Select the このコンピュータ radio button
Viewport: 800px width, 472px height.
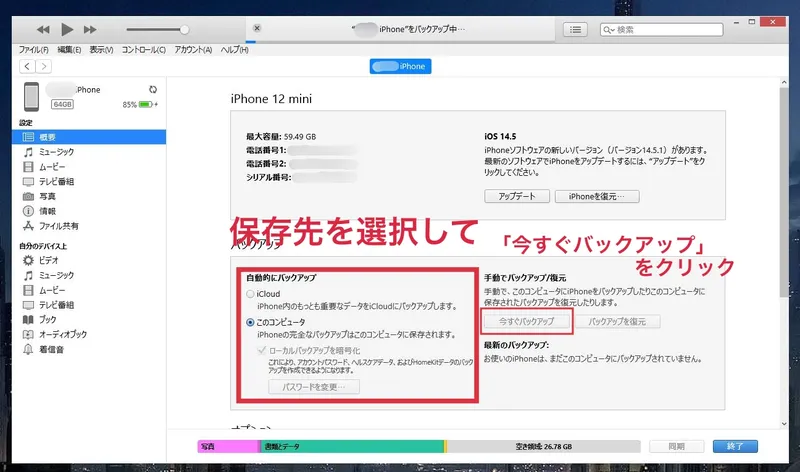tap(250, 323)
